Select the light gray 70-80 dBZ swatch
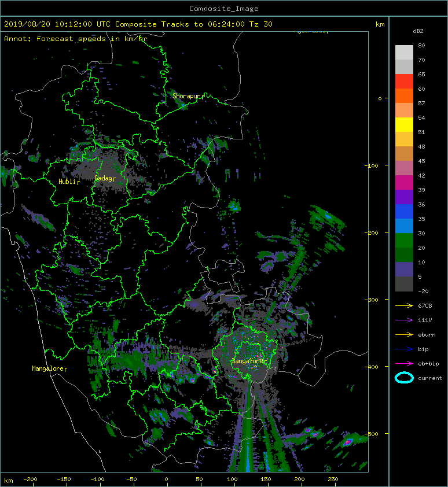The image size is (448, 487). click(x=404, y=52)
